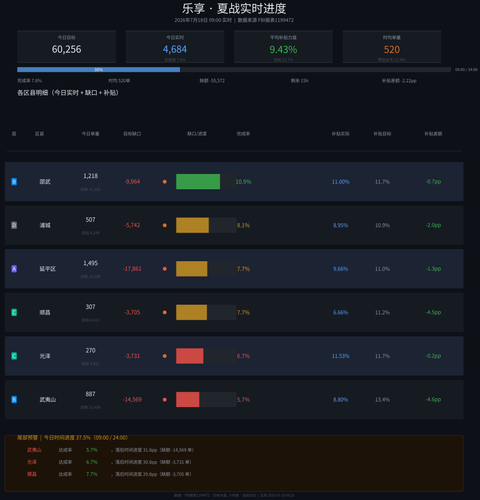Click the orange status dot in 浦城 row
The image size is (480, 500).
165,225
